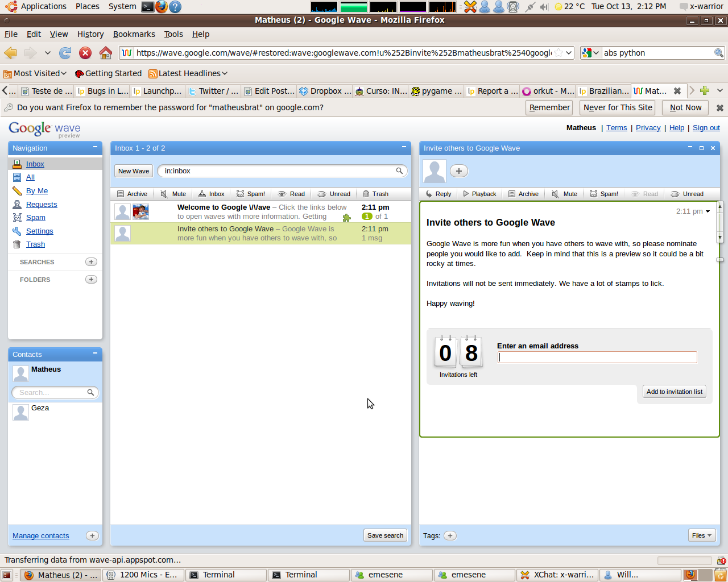Open the File menu
The width and height of the screenshot is (728, 582).
tap(11, 34)
